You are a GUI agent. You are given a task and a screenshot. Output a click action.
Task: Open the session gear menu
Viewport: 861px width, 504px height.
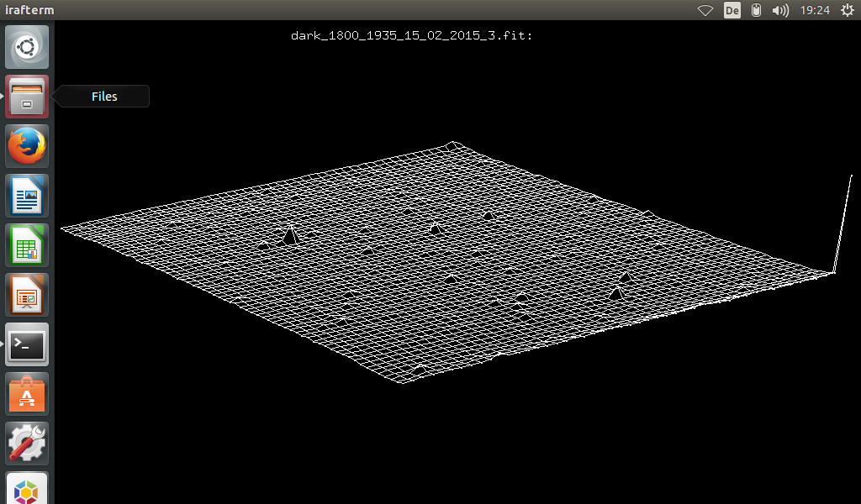(x=848, y=10)
